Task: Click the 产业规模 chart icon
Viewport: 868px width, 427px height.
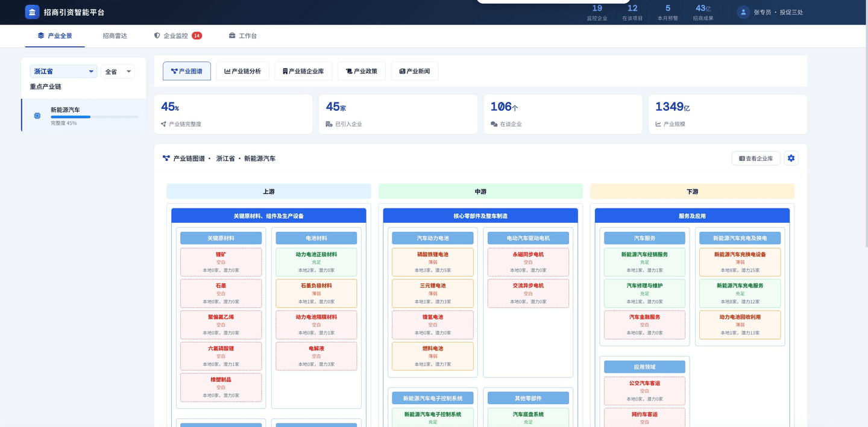Action: pos(658,124)
